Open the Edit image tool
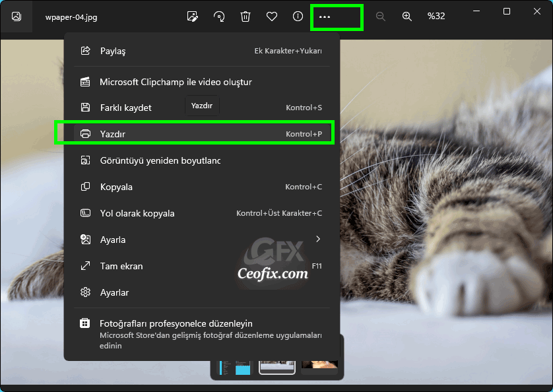Image resolution: width=553 pixels, height=392 pixels. pos(193,16)
